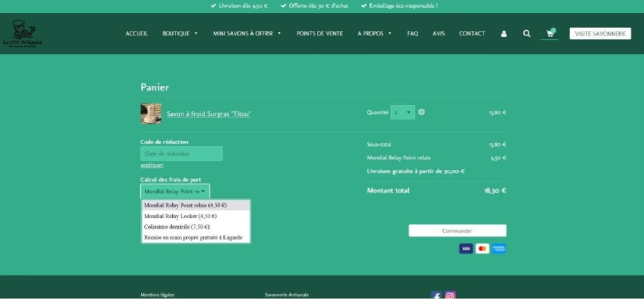Expand the Boutique menu

pos(180,33)
